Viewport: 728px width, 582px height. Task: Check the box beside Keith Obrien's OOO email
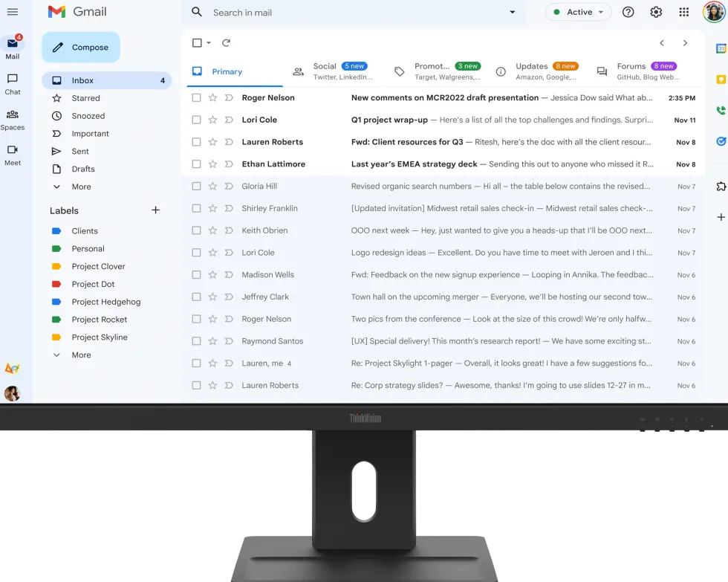pyautogui.click(x=196, y=230)
